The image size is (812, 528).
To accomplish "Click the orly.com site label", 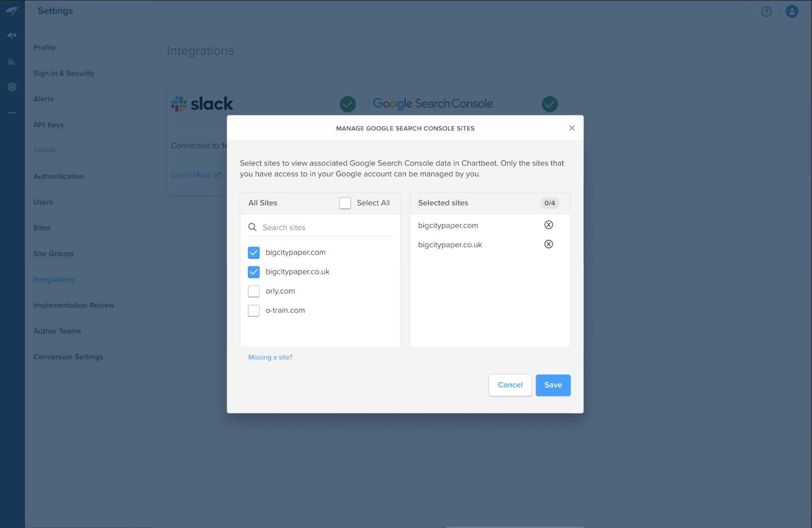I will tap(280, 291).
